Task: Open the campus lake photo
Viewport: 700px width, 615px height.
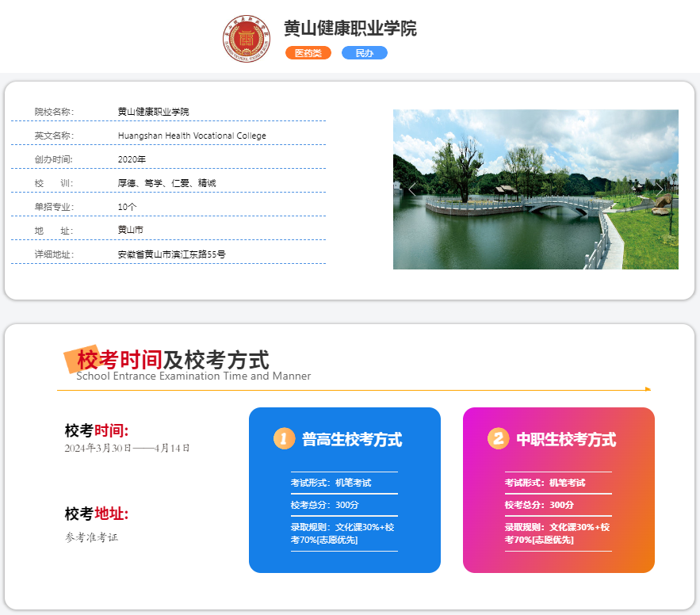Action: (x=536, y=189)
